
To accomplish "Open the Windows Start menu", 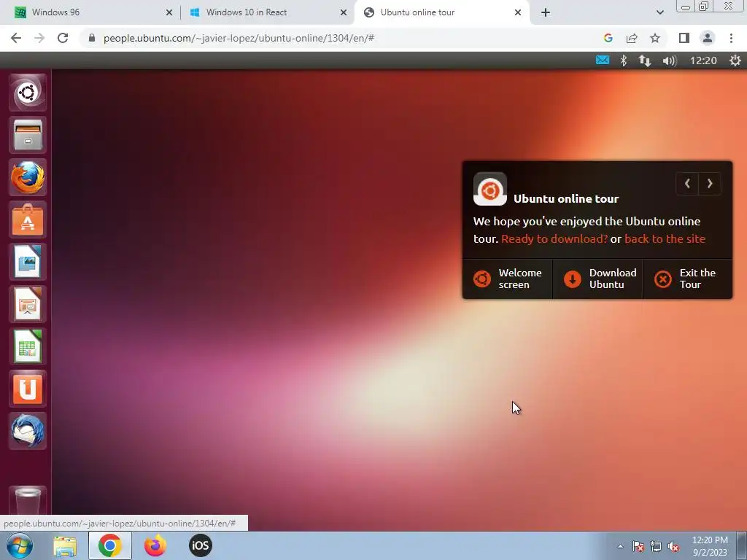I will click(20, 545).
